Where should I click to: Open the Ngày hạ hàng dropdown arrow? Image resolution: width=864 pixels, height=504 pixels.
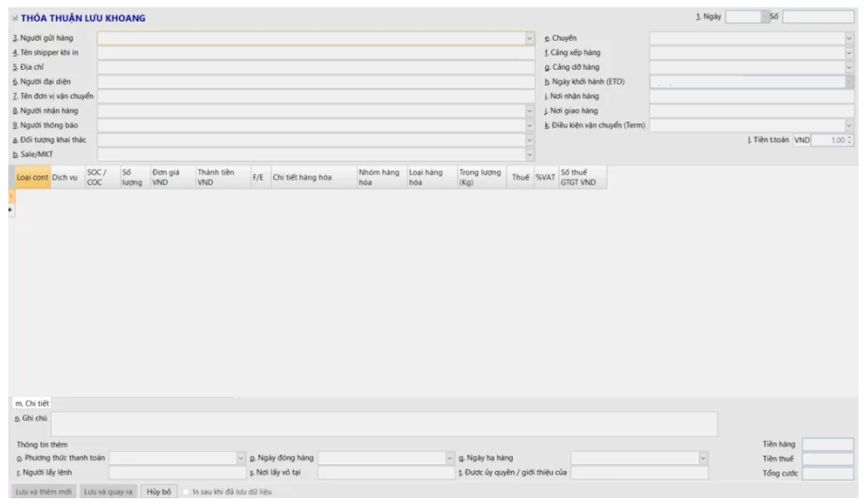[x=703, y=458]
